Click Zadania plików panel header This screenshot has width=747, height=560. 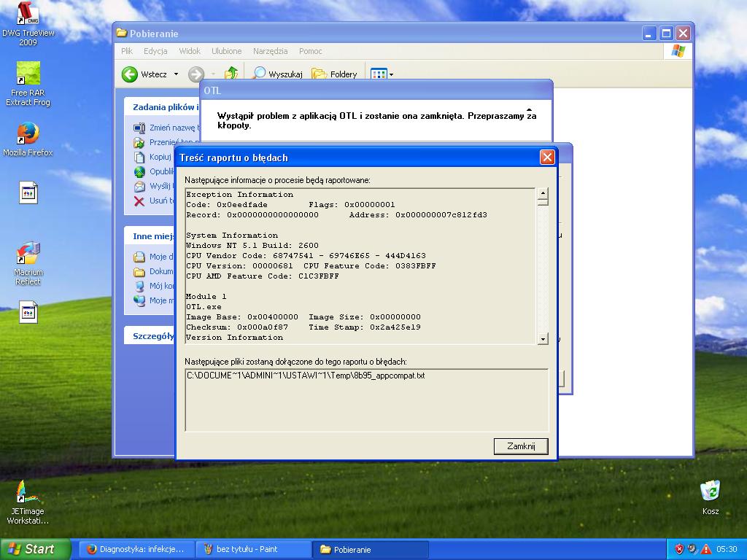[x=162, y=106]
